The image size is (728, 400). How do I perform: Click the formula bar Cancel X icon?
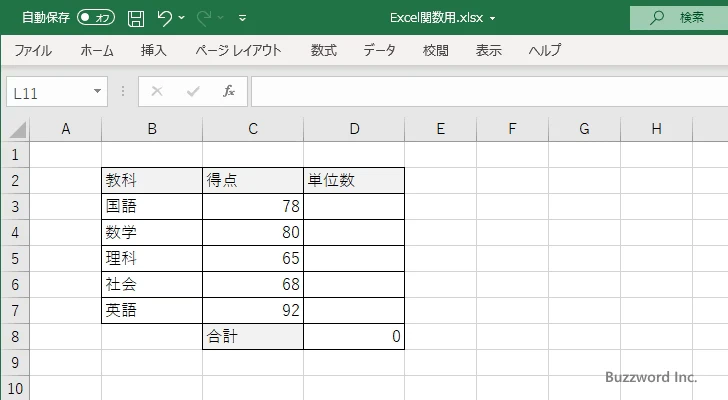point(157,91)
